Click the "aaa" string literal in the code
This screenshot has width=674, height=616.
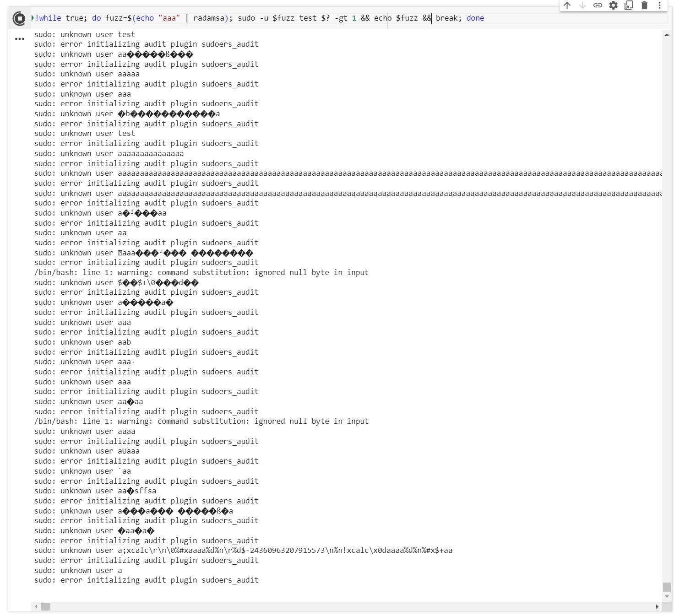[169, 18]
